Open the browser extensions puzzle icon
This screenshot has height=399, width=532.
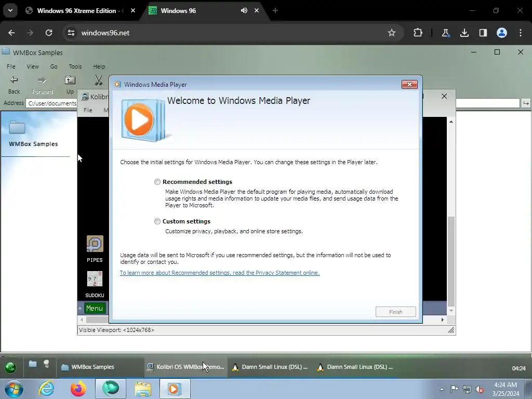point(418,33)
